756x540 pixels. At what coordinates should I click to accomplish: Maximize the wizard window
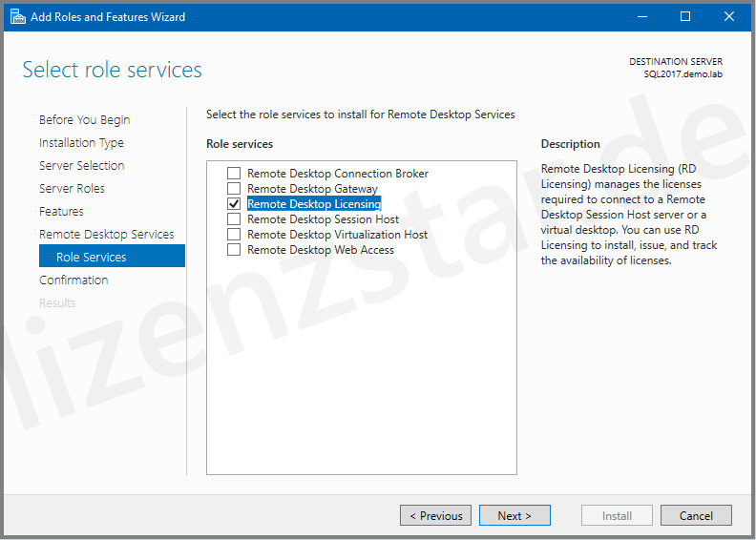(x=685, y=16)
